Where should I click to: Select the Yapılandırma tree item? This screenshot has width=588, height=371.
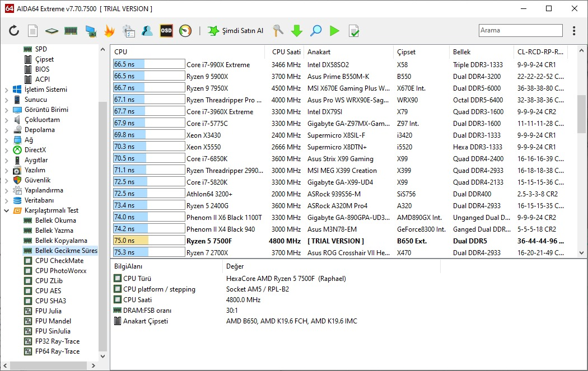(44, 190)
